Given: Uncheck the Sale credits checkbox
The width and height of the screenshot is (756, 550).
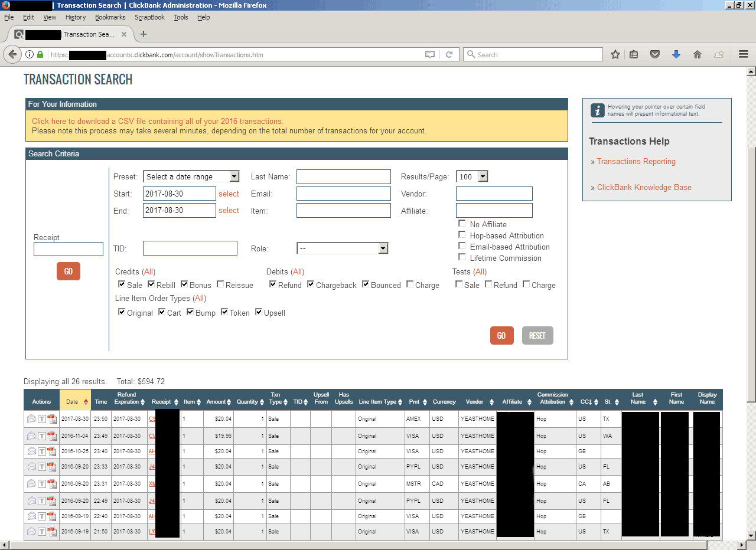Looking at the screenshot, I should (122, 284).
